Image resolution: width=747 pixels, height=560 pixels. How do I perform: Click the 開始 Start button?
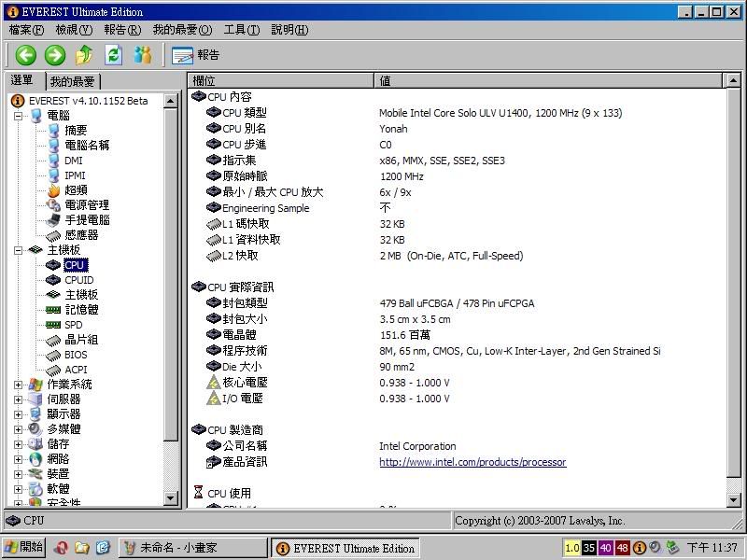click(24, 547)
